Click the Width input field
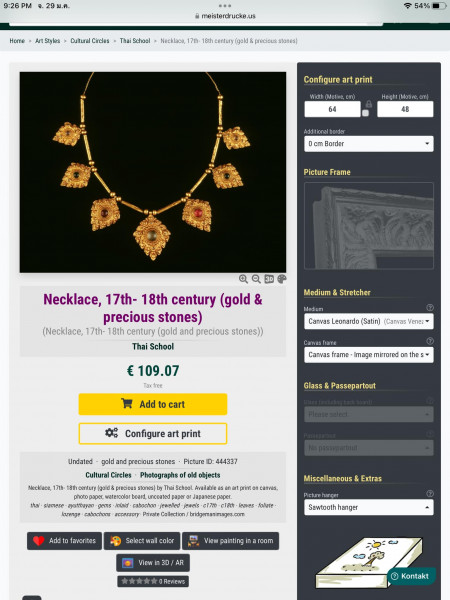 tap(332, 109)
